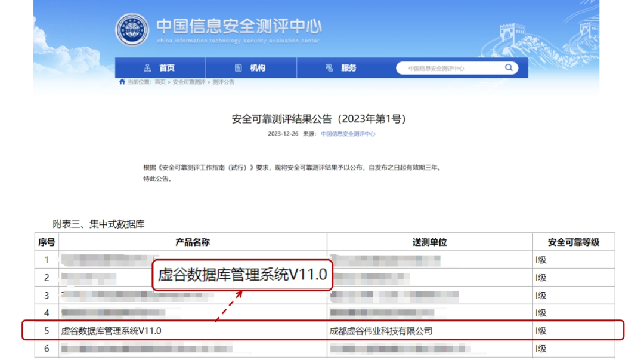The image size is (644, 363).
Task: Click the 安全可靠等级 column header
Action: [574, 242]
